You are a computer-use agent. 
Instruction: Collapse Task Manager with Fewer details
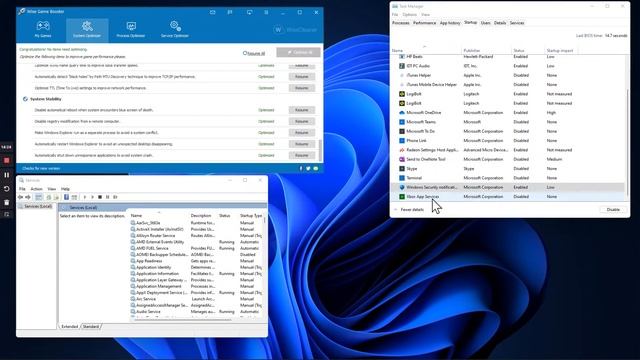pos(409,210)
